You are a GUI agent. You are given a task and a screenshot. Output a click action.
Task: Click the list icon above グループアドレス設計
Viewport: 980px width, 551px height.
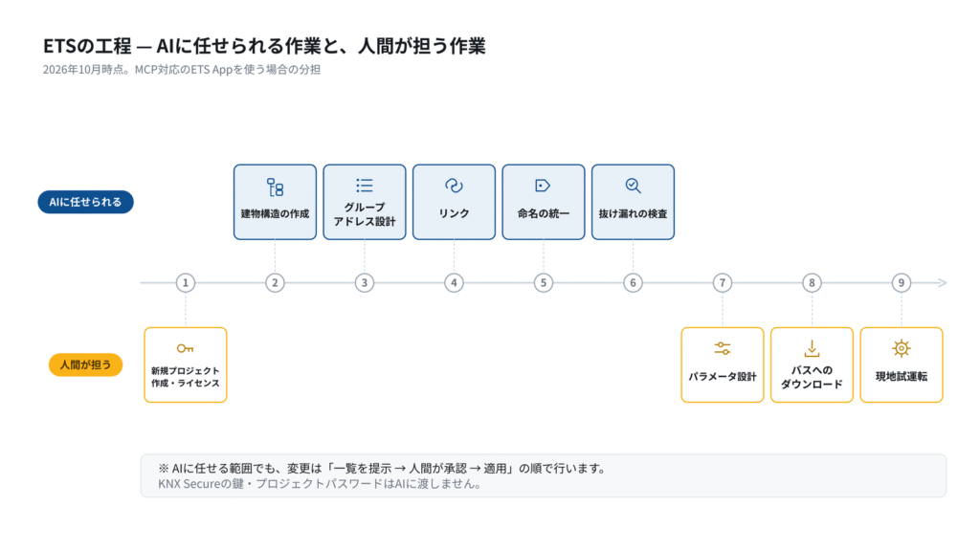pyautogui.click(x=365, y=186)
